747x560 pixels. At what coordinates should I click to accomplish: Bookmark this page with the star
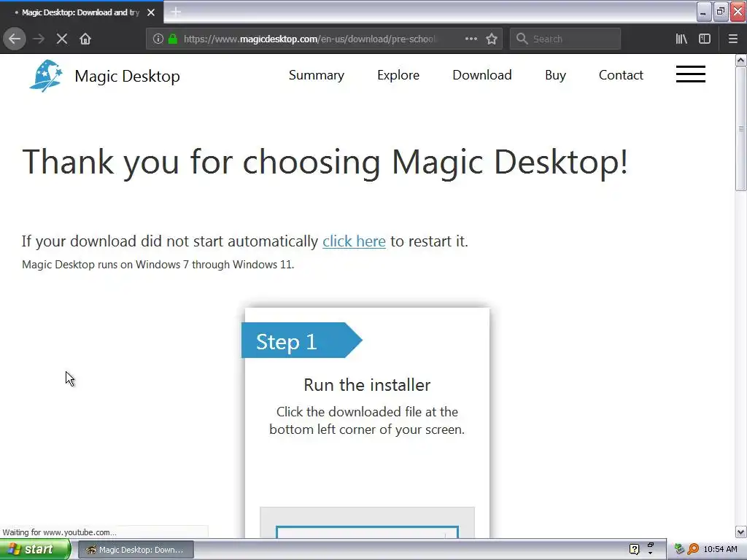[492, 39]
